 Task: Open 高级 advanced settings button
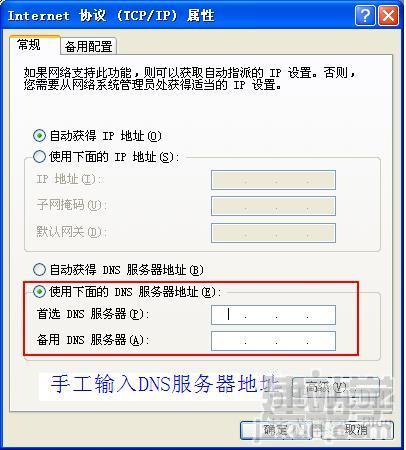[336, 387]
